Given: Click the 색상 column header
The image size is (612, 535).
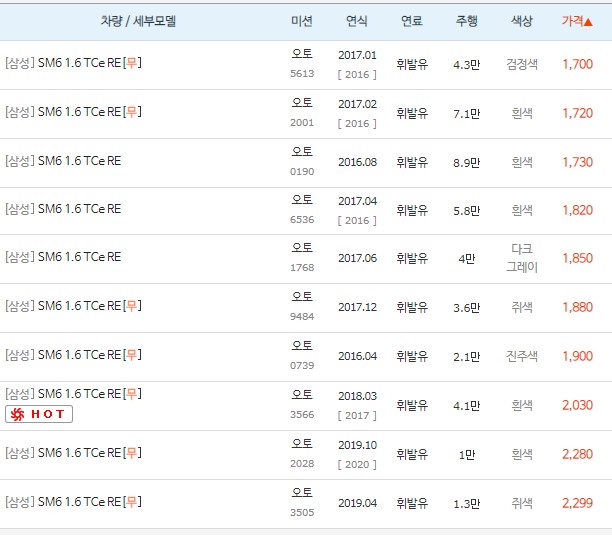Looking at the screenshot, I should (x=522, y=21).
